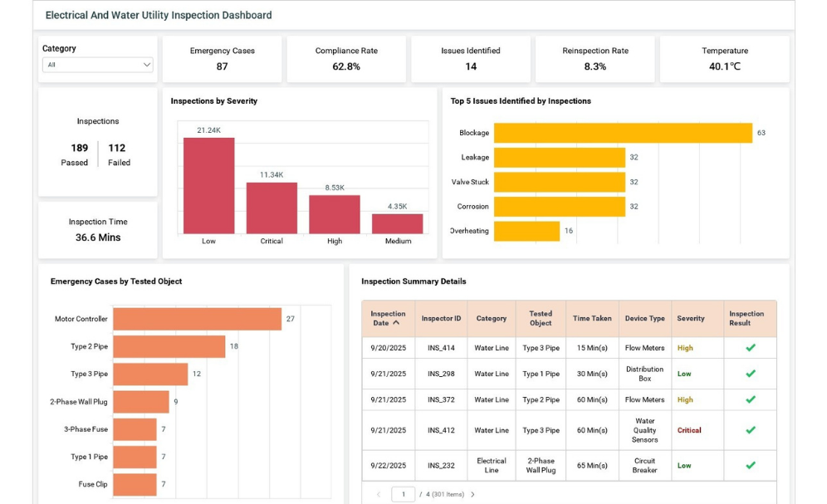
Task: Select the Low severity red bar
Action: tap(208, 185)
